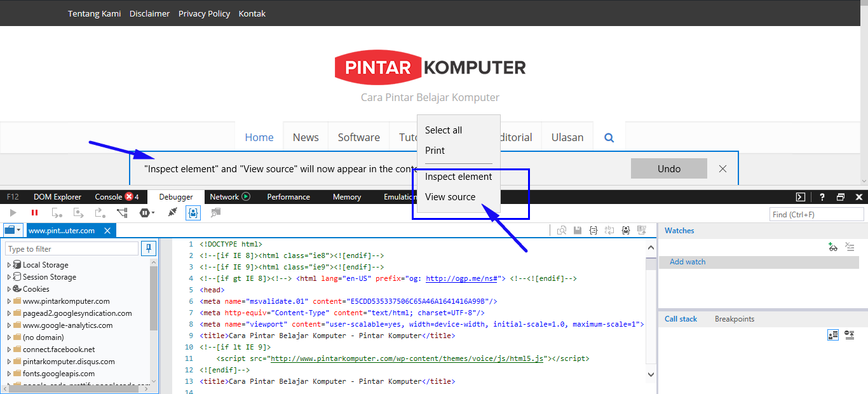Screen dimensions: 868x394
Task: Open the exception behavior stop-sign dropdown
Action: (x=147, y=213)
